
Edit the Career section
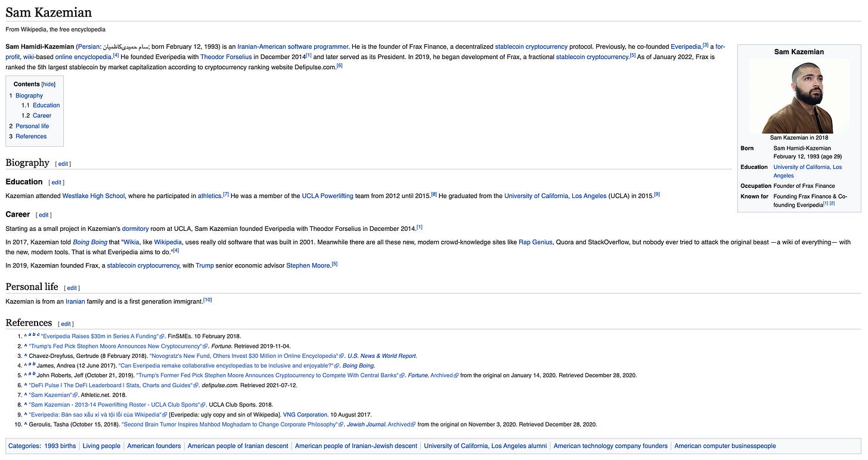pos(44,215)
